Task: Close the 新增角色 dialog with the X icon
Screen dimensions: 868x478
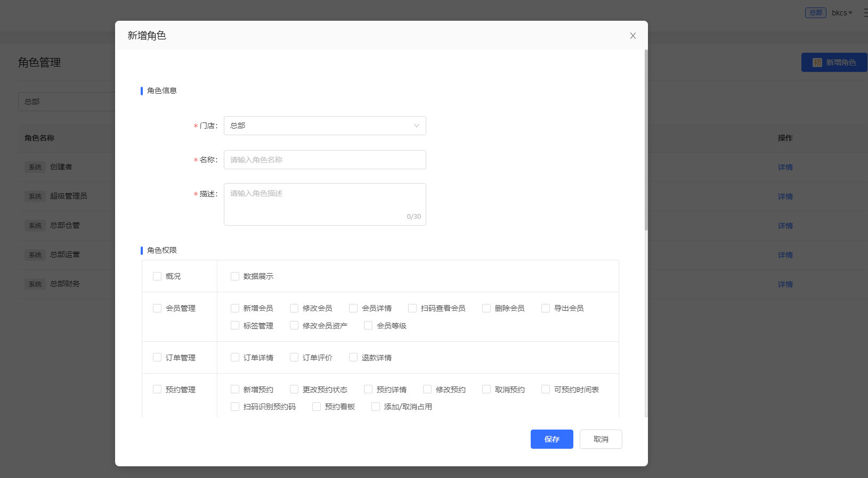Action: [x=633, y=36]
